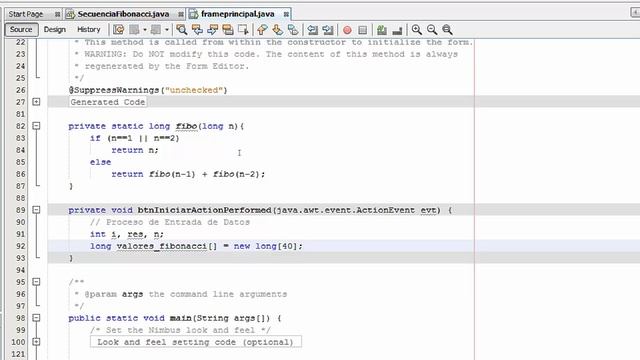The height and width of the screenshot is (360, 640).
Task: Collapse the fibo method fold at line 82
Action: click(x=36, y=126)
